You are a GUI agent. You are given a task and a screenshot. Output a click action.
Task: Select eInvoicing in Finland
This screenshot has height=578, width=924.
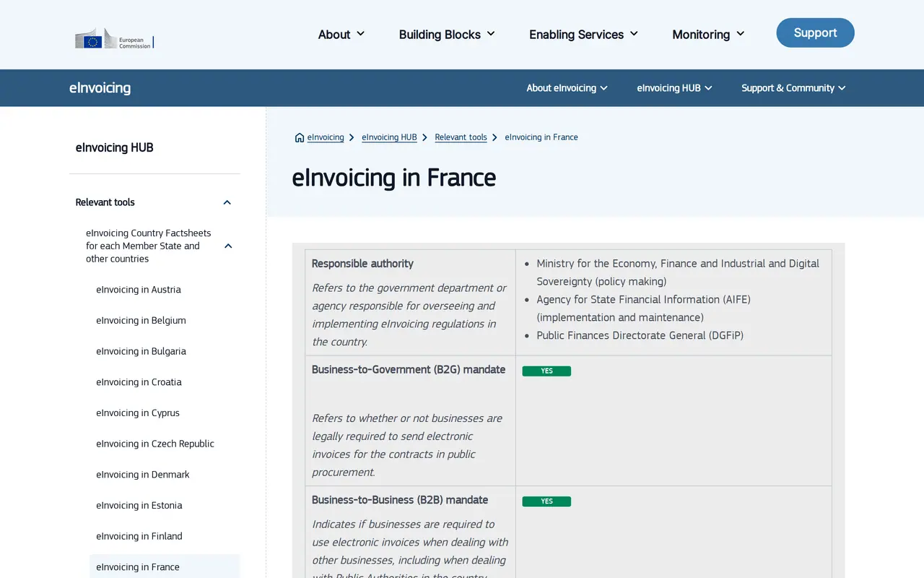(139, 536)
